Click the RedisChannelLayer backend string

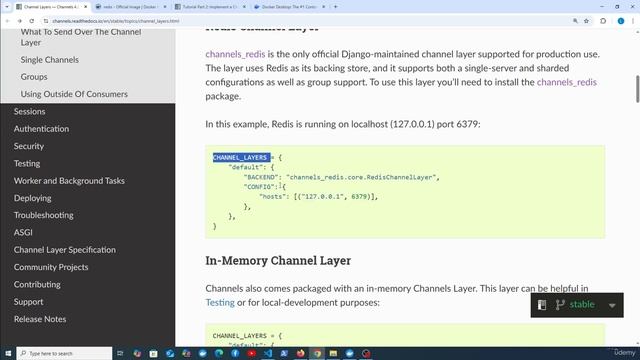point(361,177)
